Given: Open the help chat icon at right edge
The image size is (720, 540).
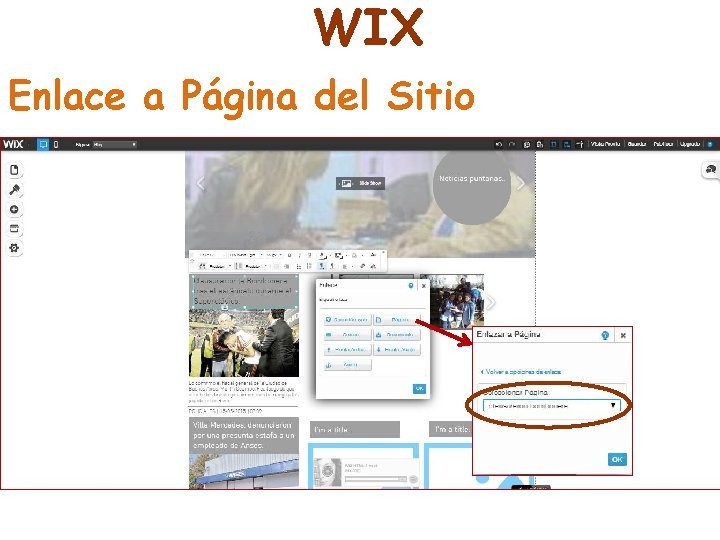Looking at the screenshot, I should click(711, 170).
